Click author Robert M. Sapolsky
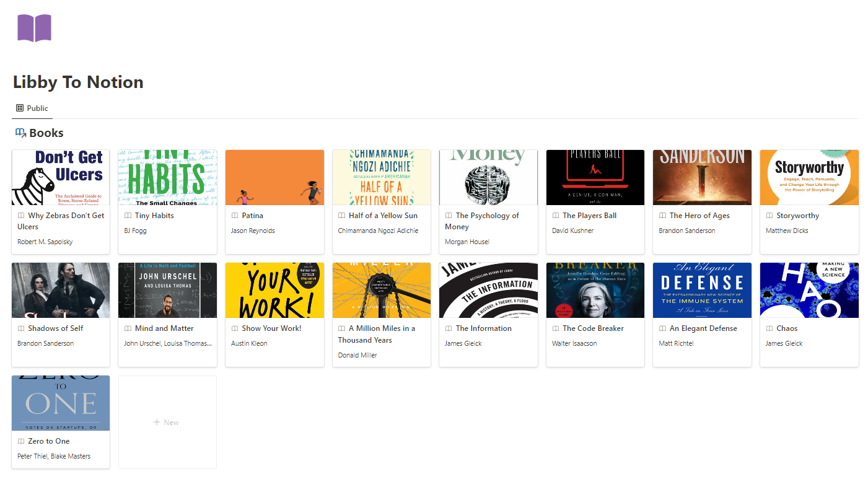 pyautogui.click(x=45, y=242)
